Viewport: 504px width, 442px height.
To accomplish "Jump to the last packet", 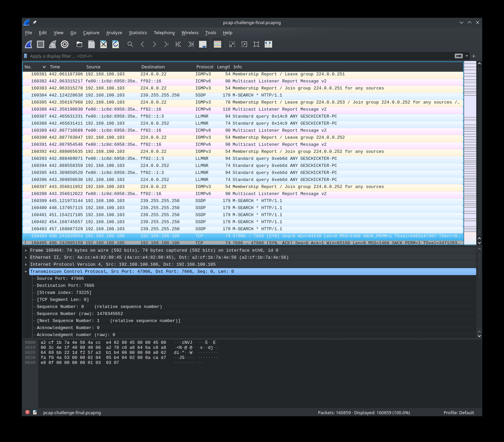I will [x=191, y=44].
